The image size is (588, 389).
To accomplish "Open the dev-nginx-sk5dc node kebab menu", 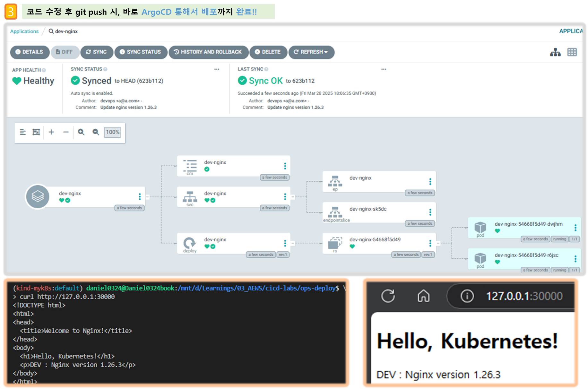I will tap(430, 212).
